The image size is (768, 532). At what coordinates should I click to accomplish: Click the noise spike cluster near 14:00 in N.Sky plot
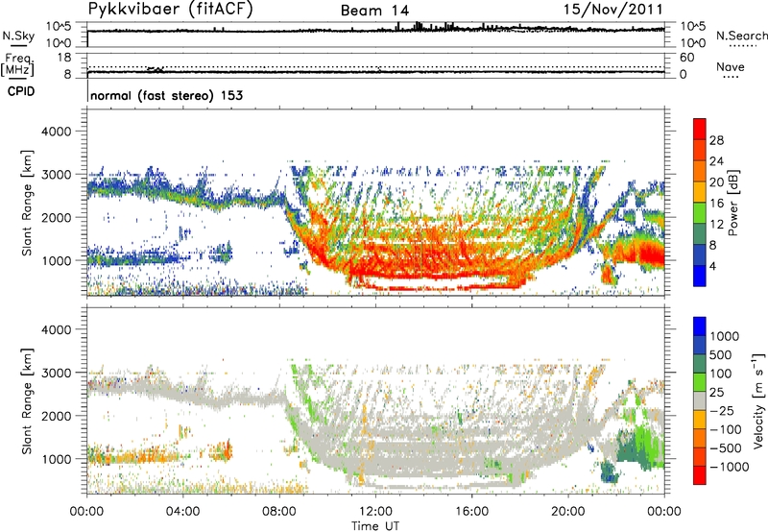[x=419, y=26]
